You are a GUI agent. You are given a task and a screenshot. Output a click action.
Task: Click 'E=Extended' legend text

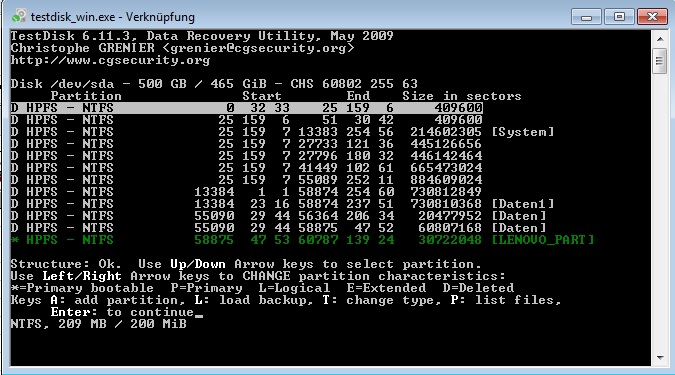coord(386,288)
